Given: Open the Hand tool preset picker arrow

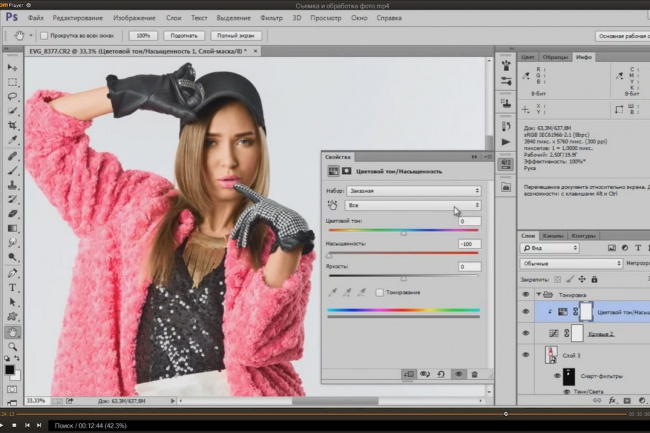Looking at the screenshot, I should [31, 36].
